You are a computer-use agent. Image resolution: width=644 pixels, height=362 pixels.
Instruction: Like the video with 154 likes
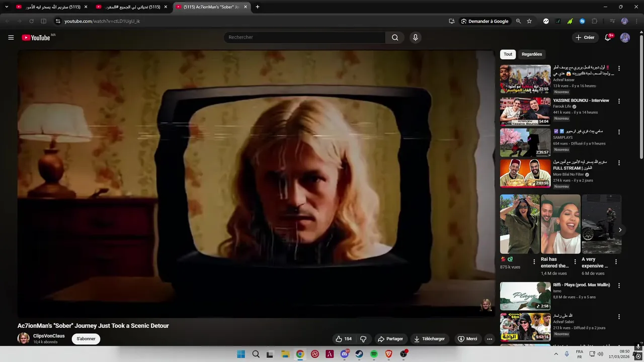344,339
